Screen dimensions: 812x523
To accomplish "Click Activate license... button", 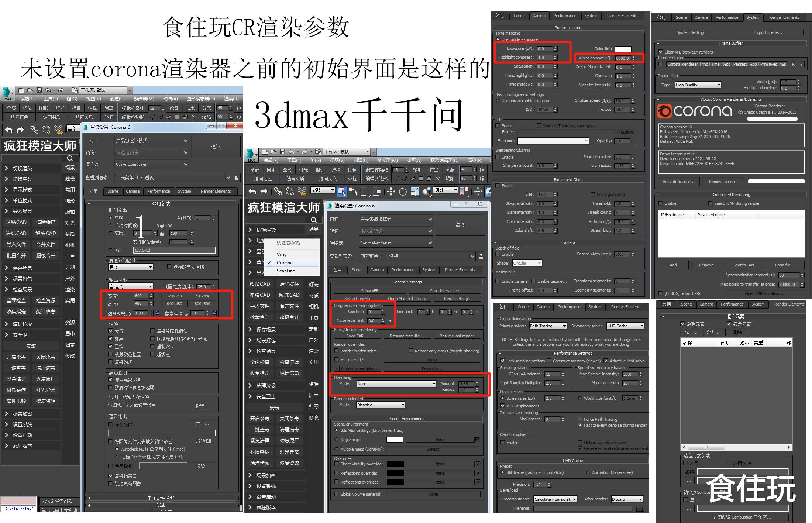I will tap(678, 182).
